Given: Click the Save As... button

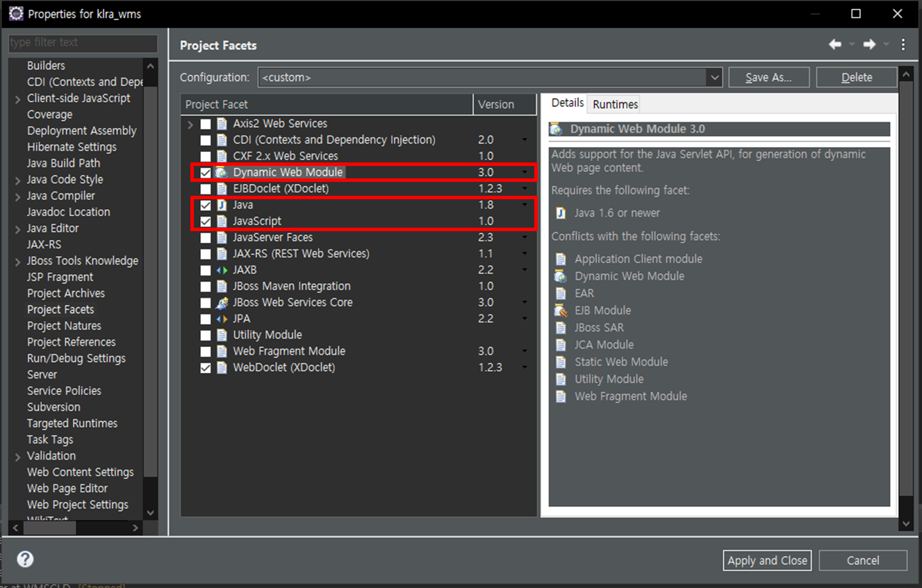Looking at the screenshot, I should tap(768, 77).
